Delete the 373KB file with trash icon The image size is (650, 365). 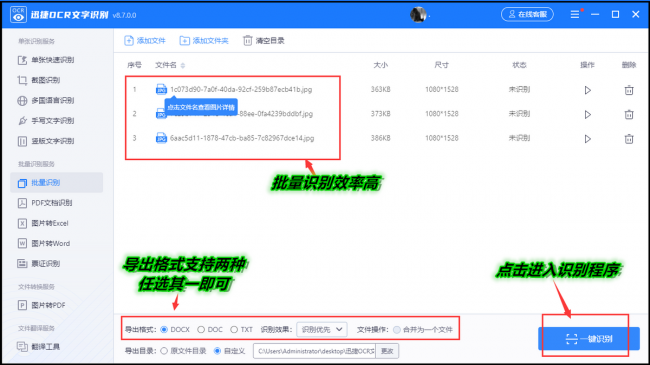click(629, 114)
